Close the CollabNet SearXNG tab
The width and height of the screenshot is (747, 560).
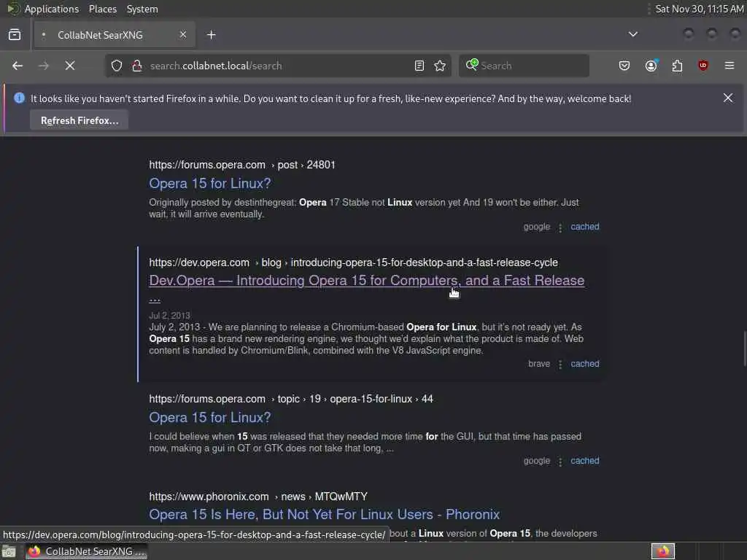183,35
